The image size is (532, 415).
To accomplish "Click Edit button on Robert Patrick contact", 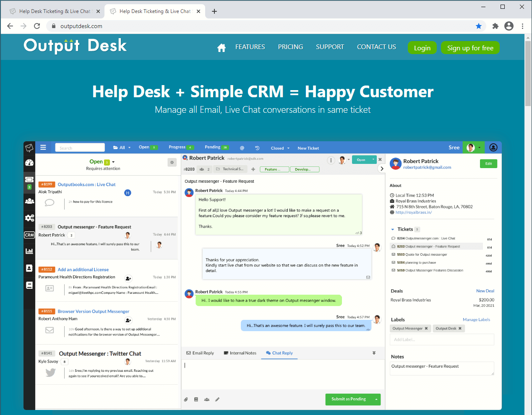I will coord(488,163).
